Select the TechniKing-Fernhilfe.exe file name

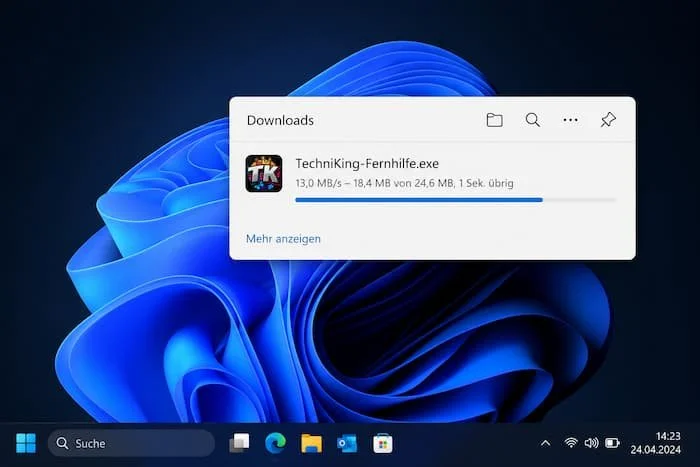[x=367, y=163]
